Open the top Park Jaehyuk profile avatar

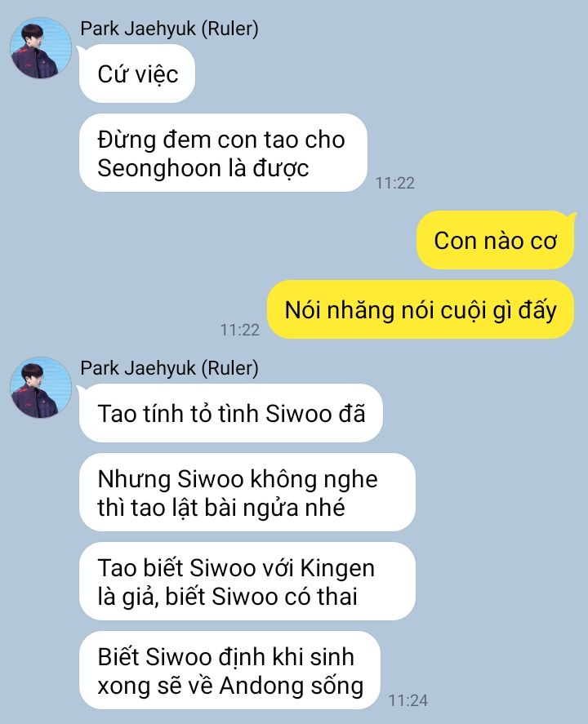pyautogui.click(x=41, y=48)
